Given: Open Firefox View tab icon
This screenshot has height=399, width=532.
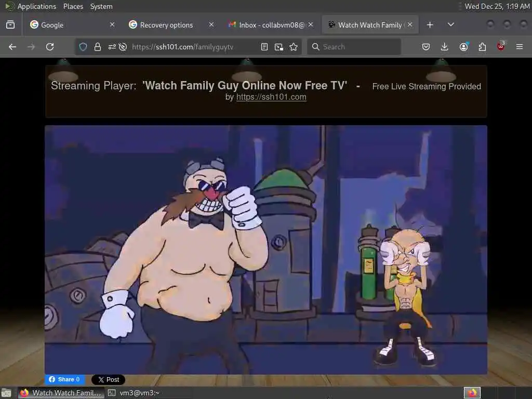Looking at the screenshot, I should (x=10, y=25).
